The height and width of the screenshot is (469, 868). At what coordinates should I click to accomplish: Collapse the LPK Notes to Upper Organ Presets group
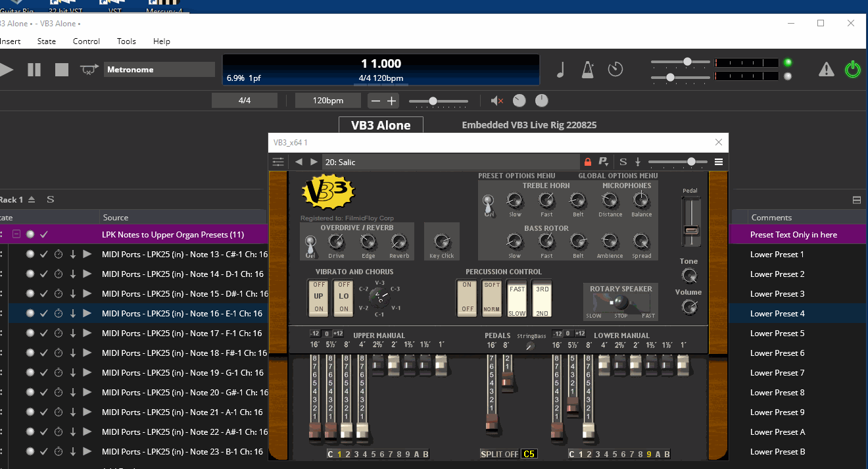point(16,235)
